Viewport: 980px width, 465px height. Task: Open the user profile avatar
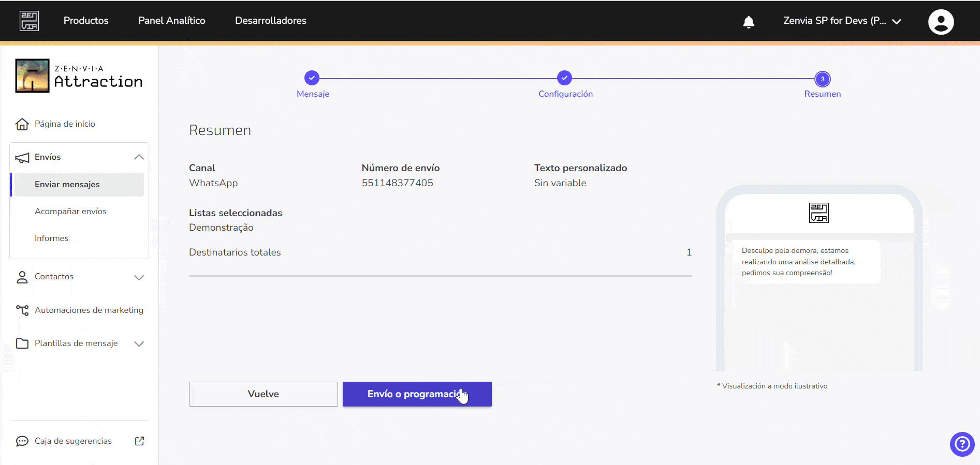[941, 22]
